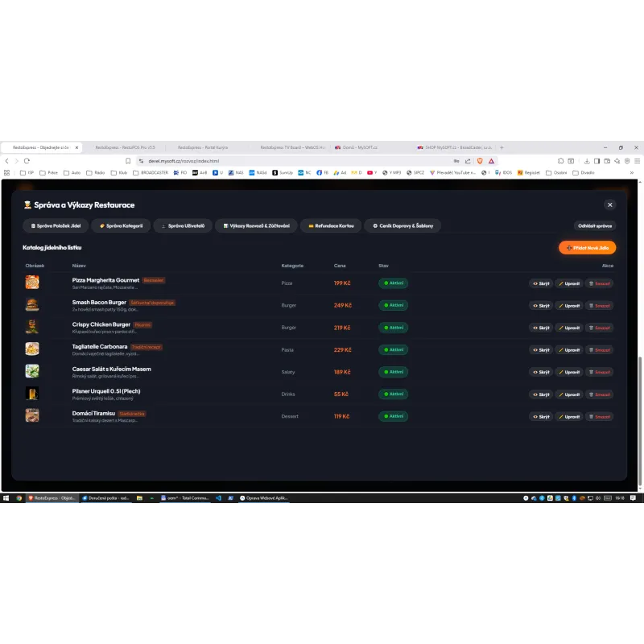Expand the bookmarks overflow chevron
This screenshot has width=644, height=644.
632,173
